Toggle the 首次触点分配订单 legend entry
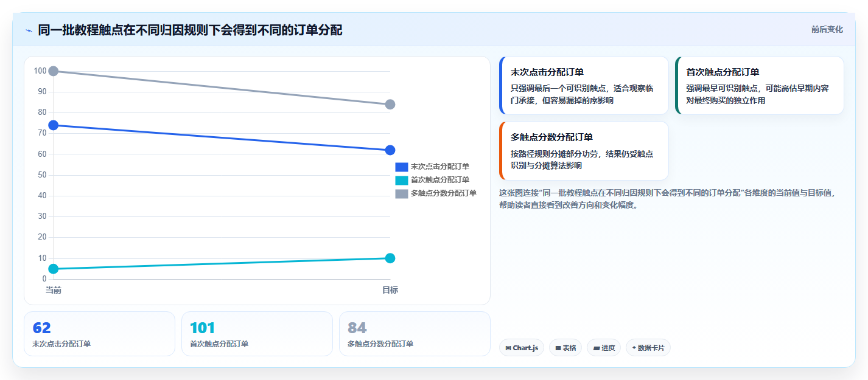 [432, 180]
